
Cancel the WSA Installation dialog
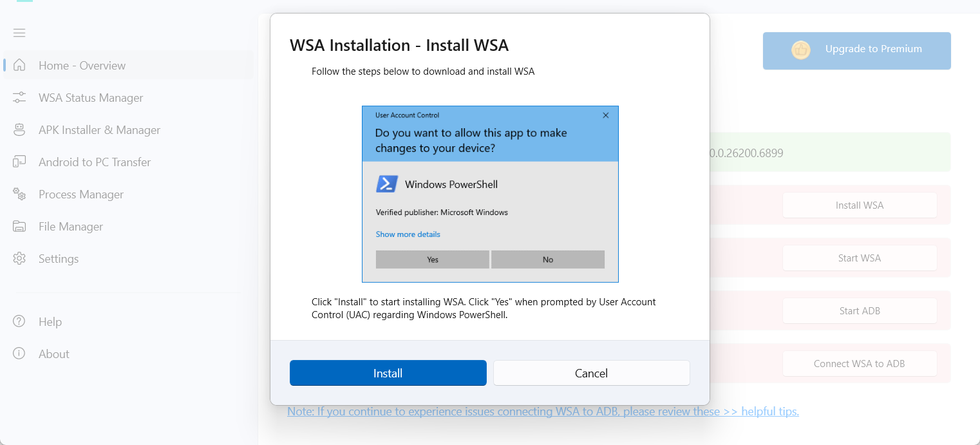click(x=591, y=373)
